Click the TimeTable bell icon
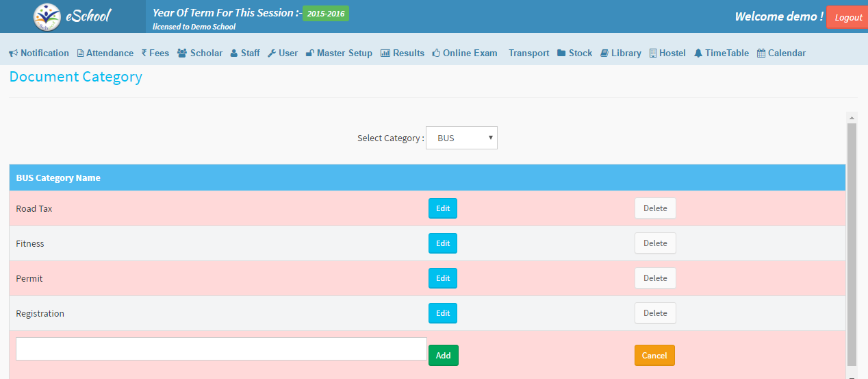Image resolution: width=868 pixels, height=379 pixels. 698,53
